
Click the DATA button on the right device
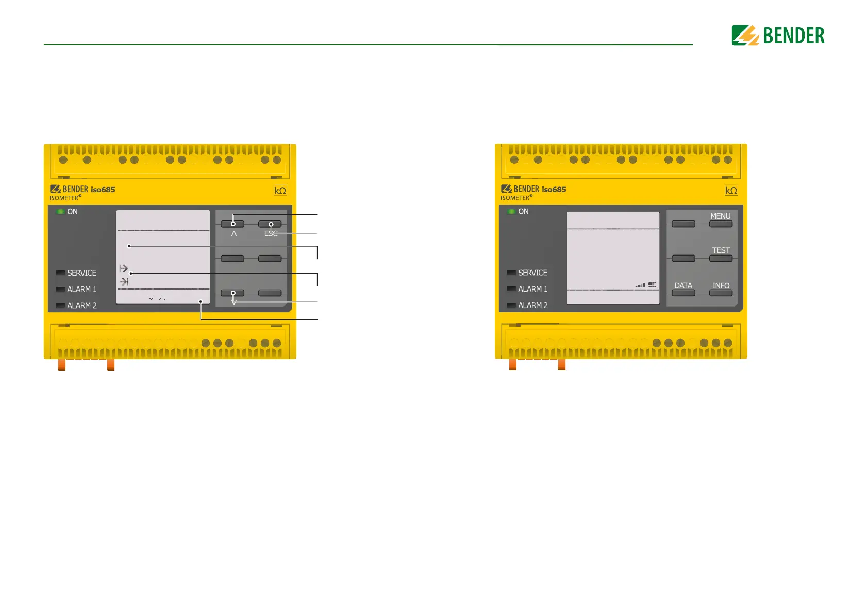pos(683,293)
